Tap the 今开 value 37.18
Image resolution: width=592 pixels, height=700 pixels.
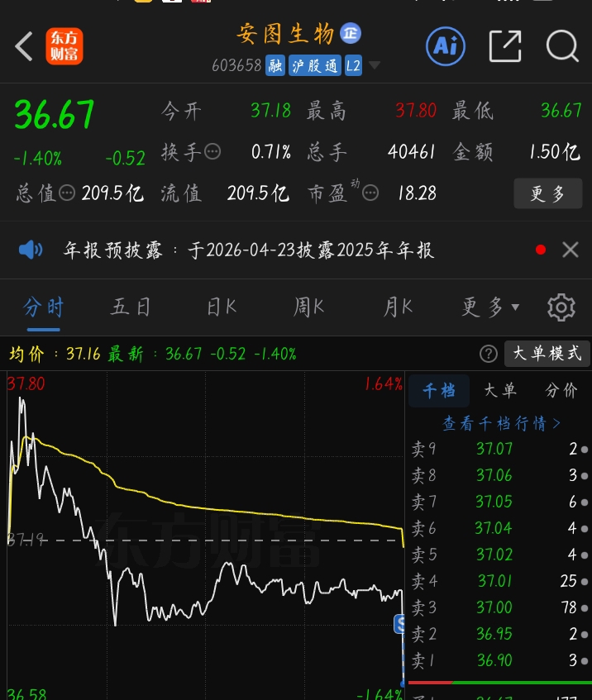pos(270,110)
